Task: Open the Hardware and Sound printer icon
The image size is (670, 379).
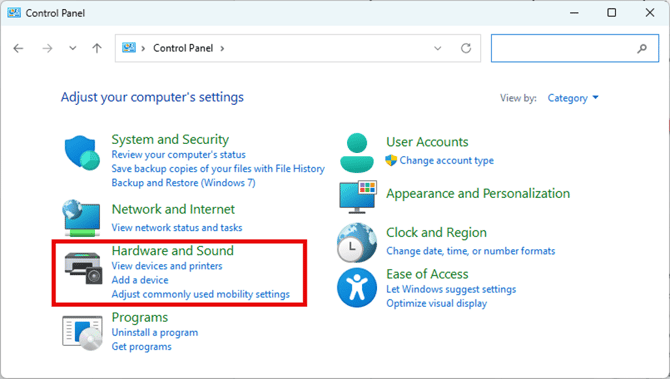Action: tap(83, 268)
